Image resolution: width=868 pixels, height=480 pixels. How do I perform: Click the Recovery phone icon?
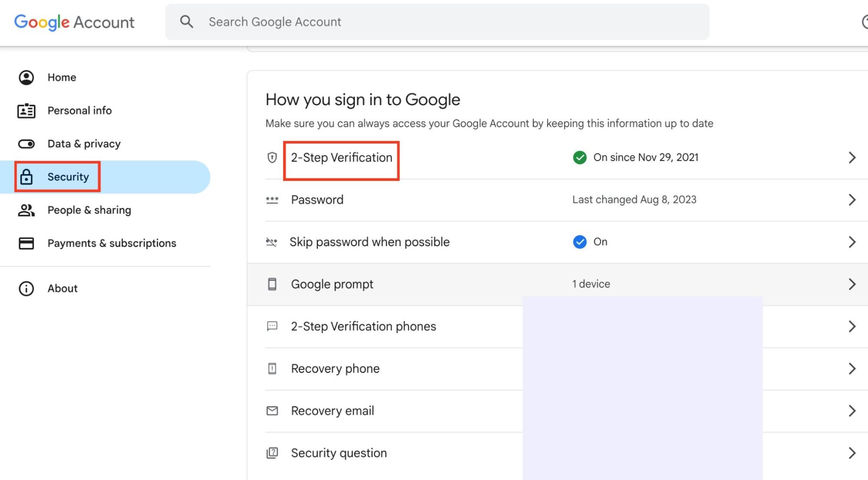[272, 368]
